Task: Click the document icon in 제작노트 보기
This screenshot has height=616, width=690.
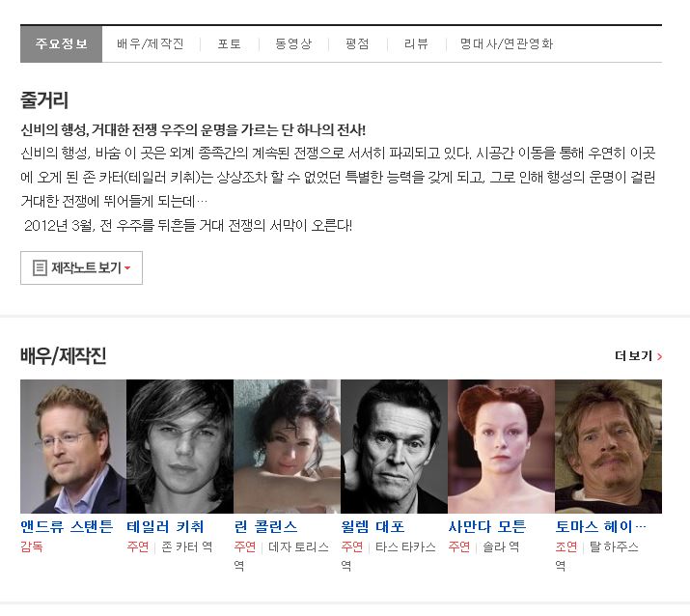Action: [x=40, y=267]
